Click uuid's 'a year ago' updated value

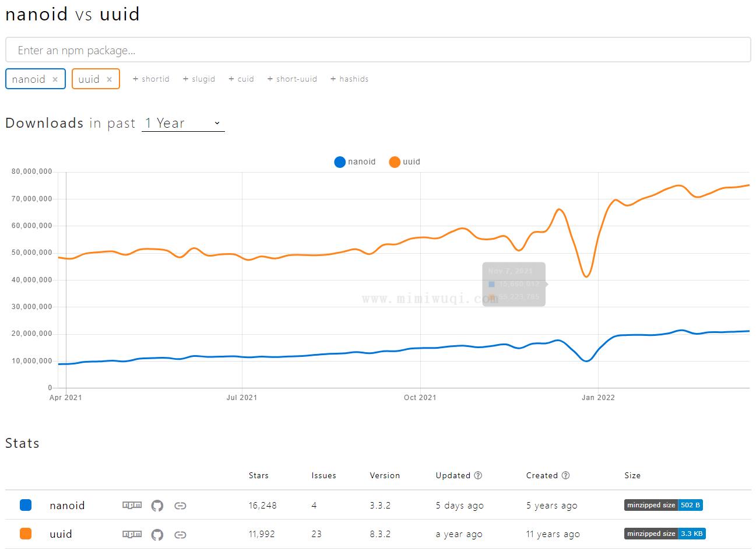pyautogui.click(x=459, y=534)
